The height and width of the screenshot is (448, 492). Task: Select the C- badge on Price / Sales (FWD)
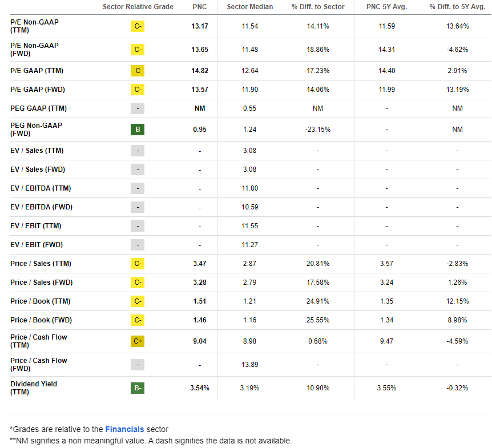click(137, 282)
